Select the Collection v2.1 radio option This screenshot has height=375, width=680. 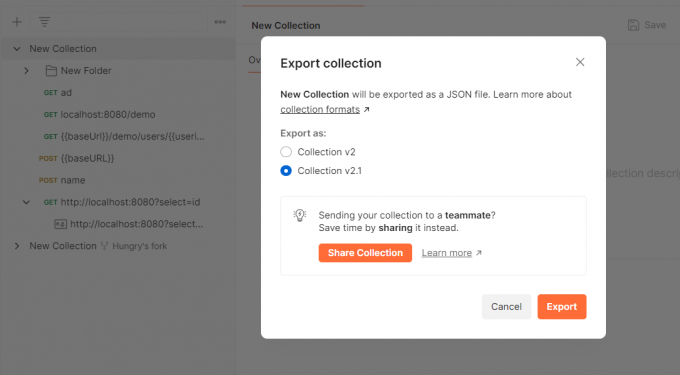(x=286, y=171)
